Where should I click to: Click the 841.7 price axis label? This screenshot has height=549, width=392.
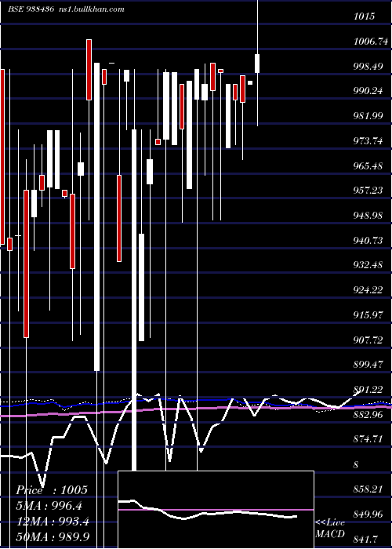click(x=366, y=539)
